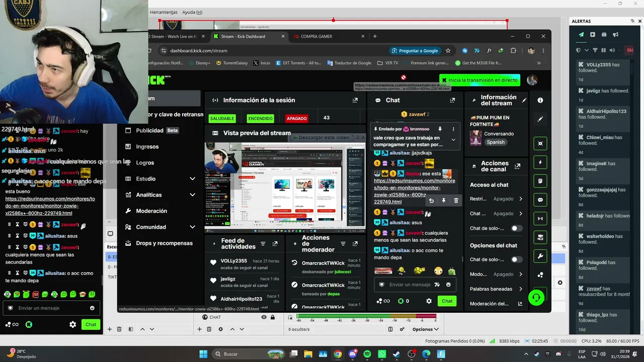
Task: Open the Opciones dropdown in OBS mixer
Action: coord(425,329)
